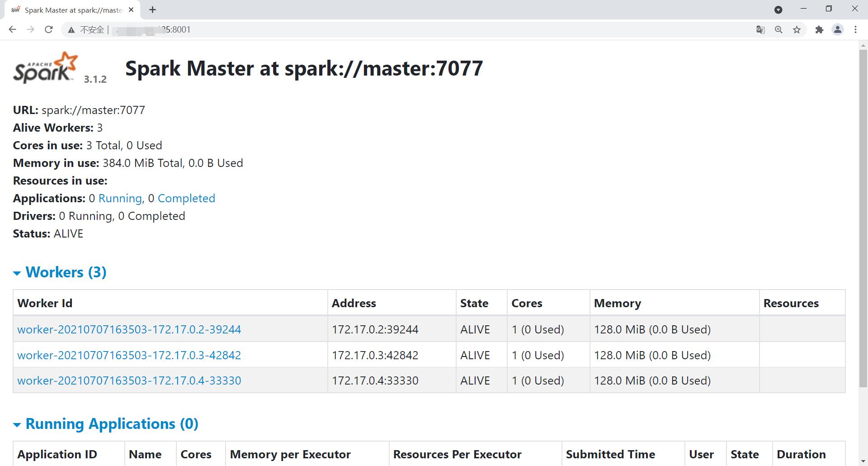
Task: Bookmark this page with the star icon
Action: pyautogui.click(x=797, y=30)
